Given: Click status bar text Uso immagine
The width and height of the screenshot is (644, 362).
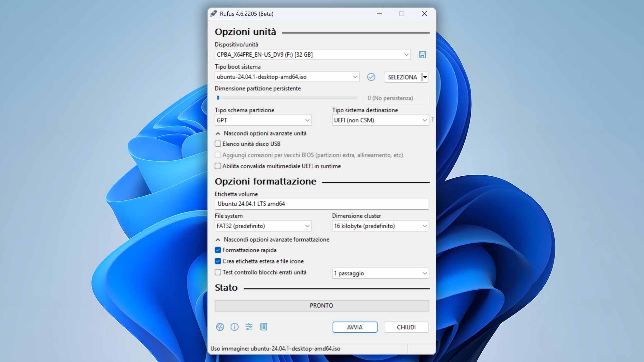Looking at the screenshot, I should pos(275,348).
